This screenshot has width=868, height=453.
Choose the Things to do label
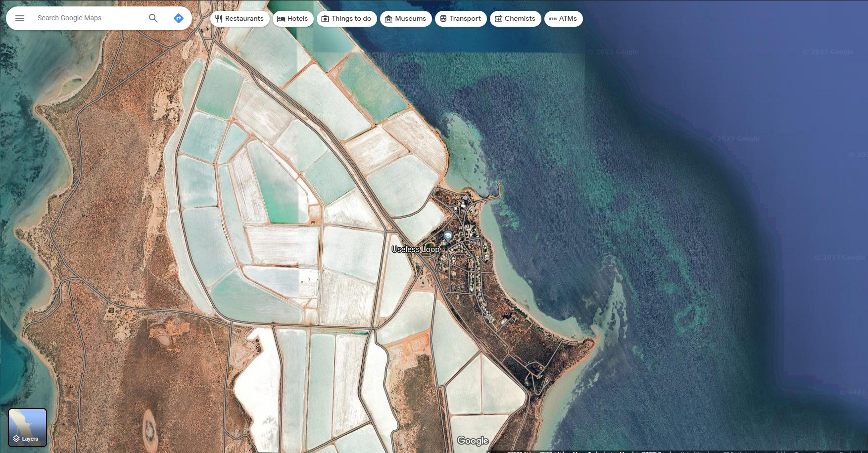pyautogui.click(x=351, y=19)
